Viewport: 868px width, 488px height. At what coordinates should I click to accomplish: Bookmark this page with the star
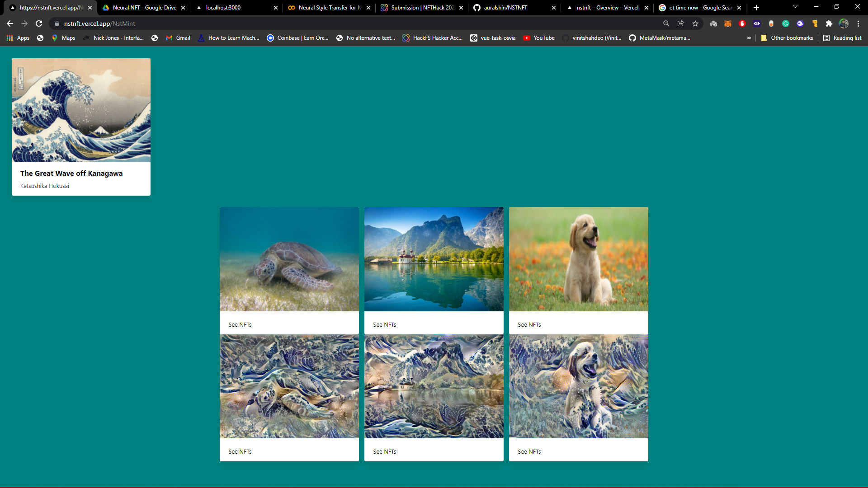tap(695, 23)
